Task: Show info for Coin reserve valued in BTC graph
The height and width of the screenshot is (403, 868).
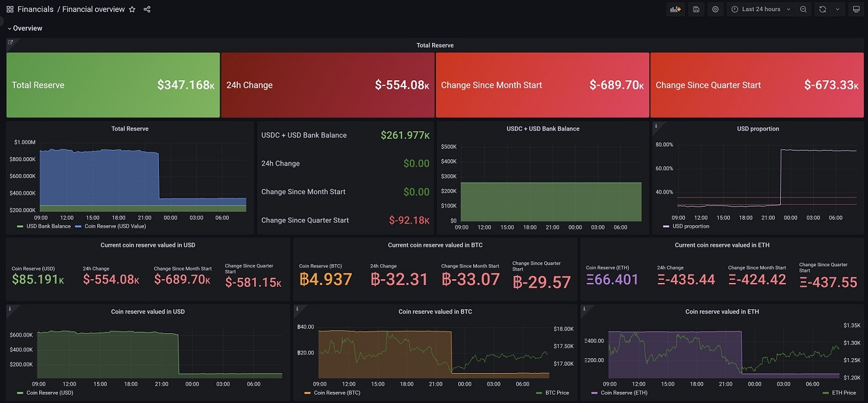Action: (297, 308)
